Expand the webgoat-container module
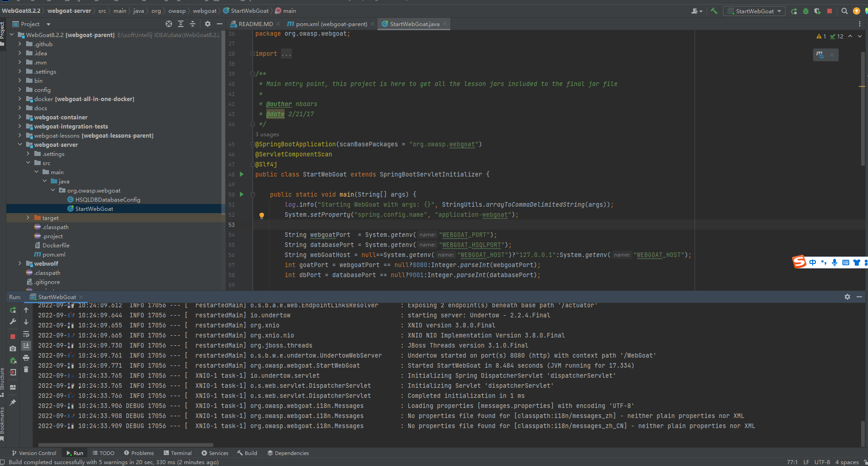This screenshot has height=466, width=868. [x=20, y=117]
